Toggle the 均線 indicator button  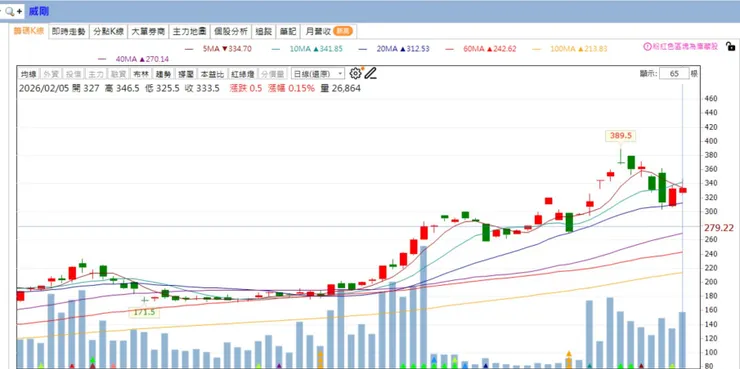(29, 74)
